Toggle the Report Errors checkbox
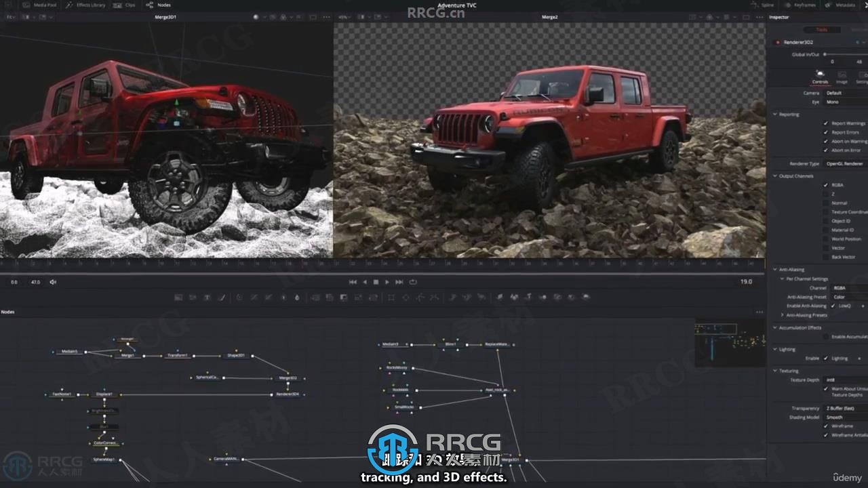The image size is (868, 488). [825, 132]
